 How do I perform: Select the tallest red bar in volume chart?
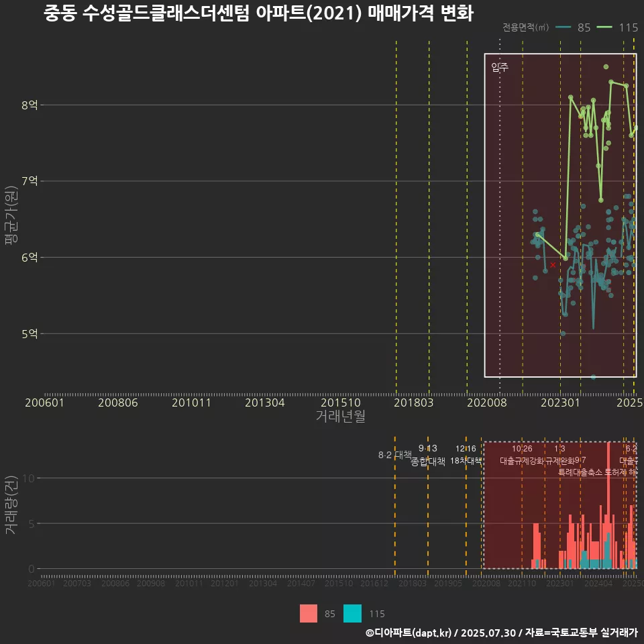coord(608,505)
